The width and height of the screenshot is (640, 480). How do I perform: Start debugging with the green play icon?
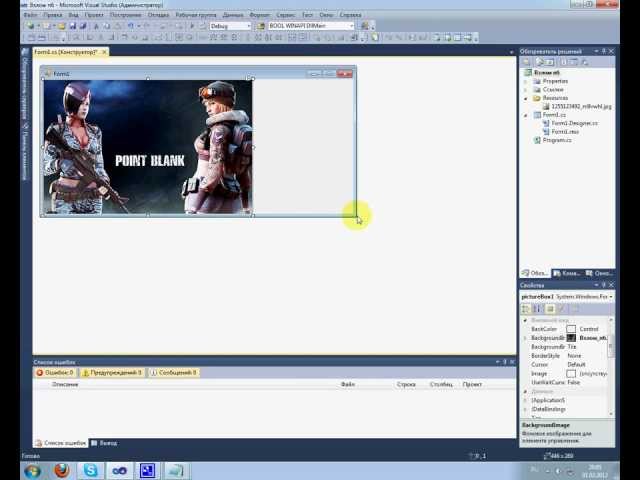(x=192, y=26)
